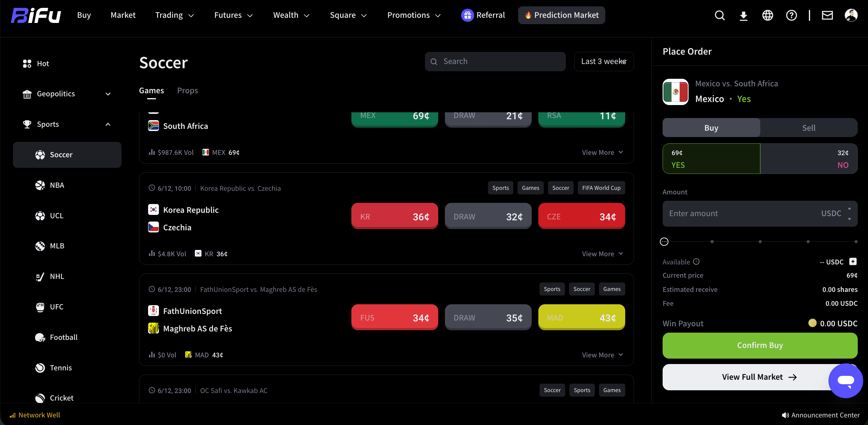Screen dimensions: 868x425
Task: Select the NO 32¢ option
Action: 809,158
